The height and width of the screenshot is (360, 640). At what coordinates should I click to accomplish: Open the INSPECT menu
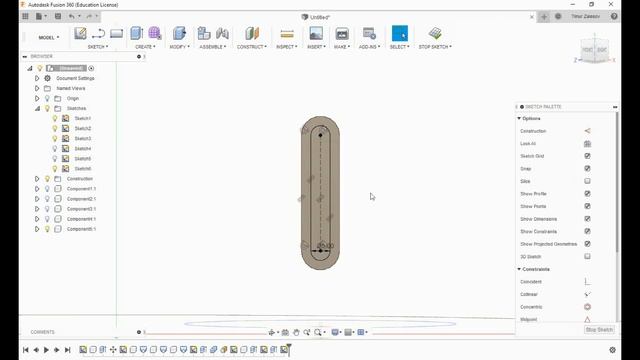tap(287, 47)
